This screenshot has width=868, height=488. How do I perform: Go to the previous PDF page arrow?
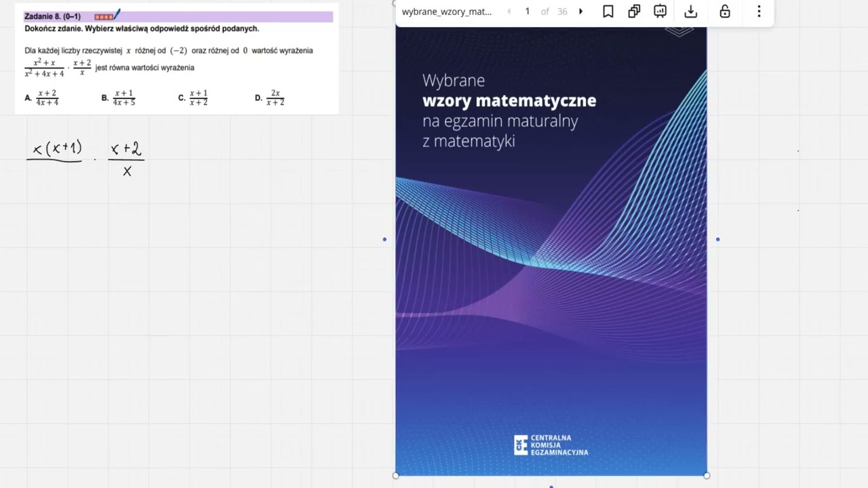(x=509, y=12)
